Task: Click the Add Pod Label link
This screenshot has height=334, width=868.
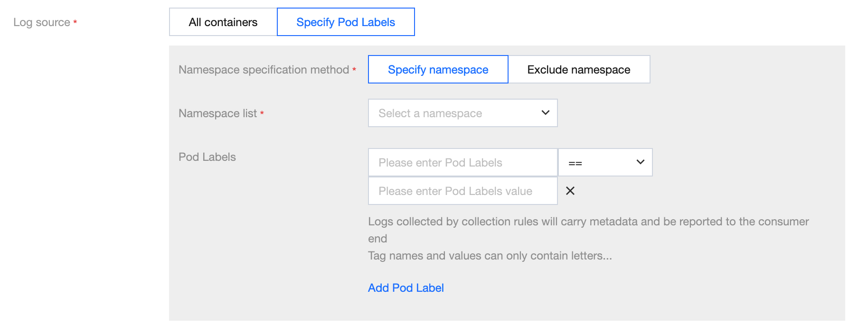Action: pyautogui.click(x=406, y=288)
